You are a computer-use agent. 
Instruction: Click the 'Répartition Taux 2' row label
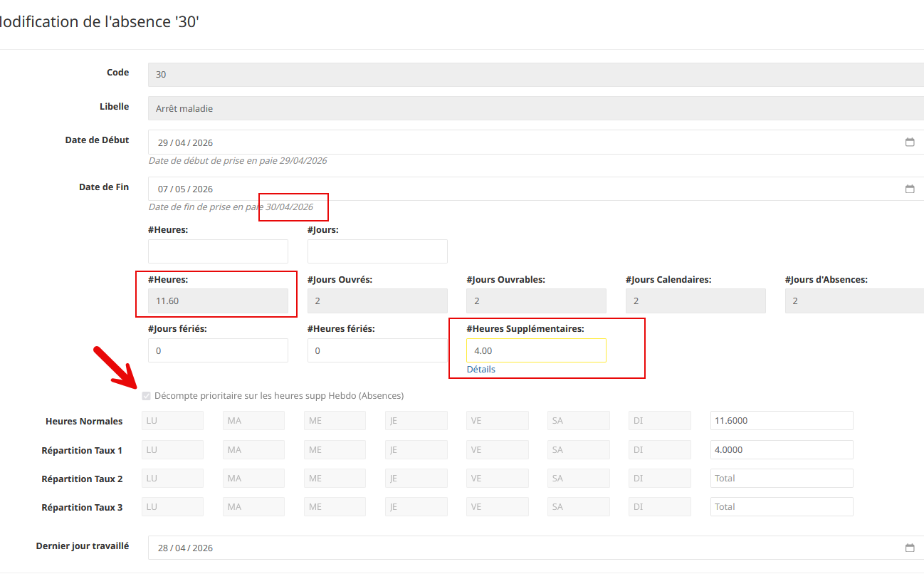[x=82, y=479]
